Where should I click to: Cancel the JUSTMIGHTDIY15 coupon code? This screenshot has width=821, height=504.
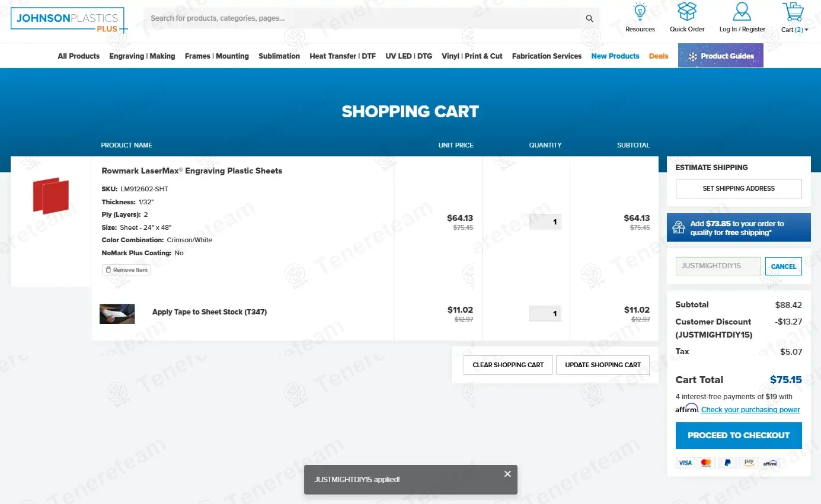(783, 267)
